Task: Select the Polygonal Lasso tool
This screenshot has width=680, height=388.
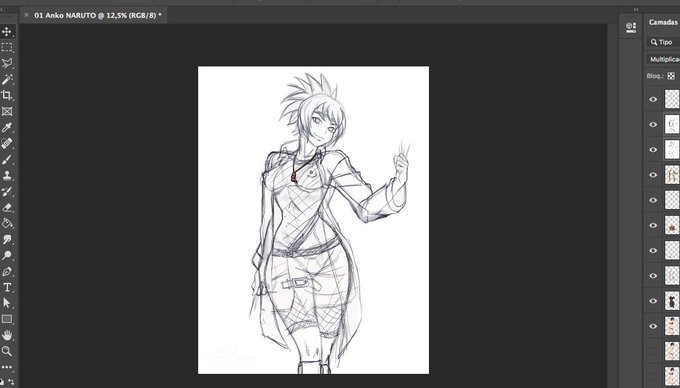Action: (x=7, y=63)
